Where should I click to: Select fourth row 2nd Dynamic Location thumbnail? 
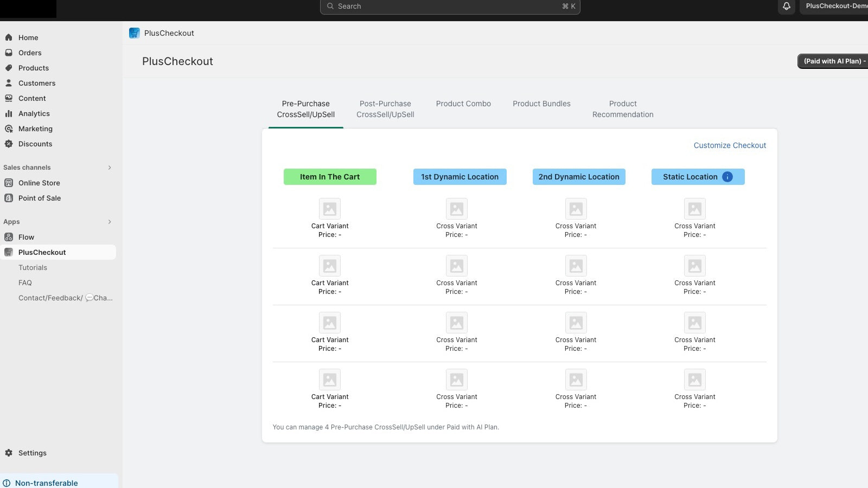click(x=576, y=380)
